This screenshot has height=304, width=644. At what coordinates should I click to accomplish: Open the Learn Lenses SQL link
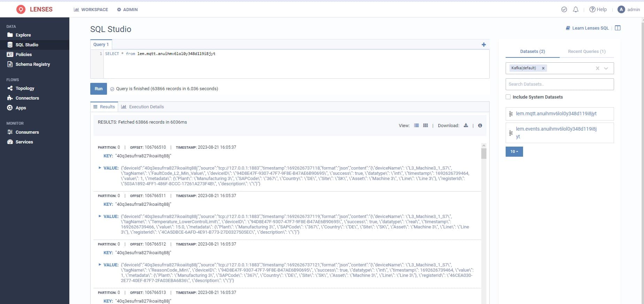[x=590, y=28]
